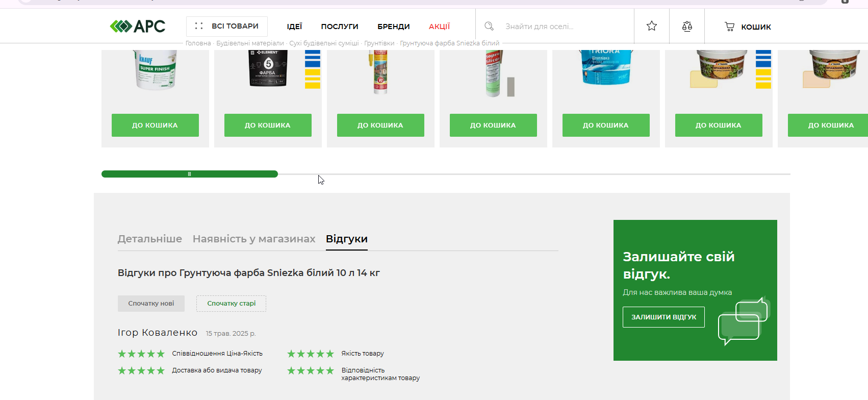Add Element 5 paint to cart
The height and width of the screenshot is (400, 868).
tap(268, 125)
